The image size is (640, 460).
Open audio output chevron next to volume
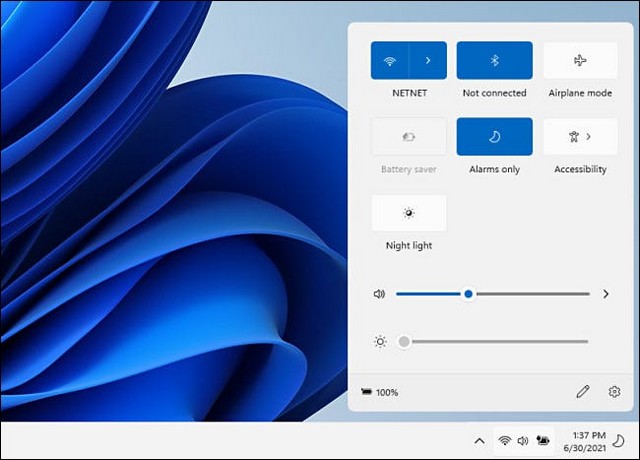coord(606,294)
